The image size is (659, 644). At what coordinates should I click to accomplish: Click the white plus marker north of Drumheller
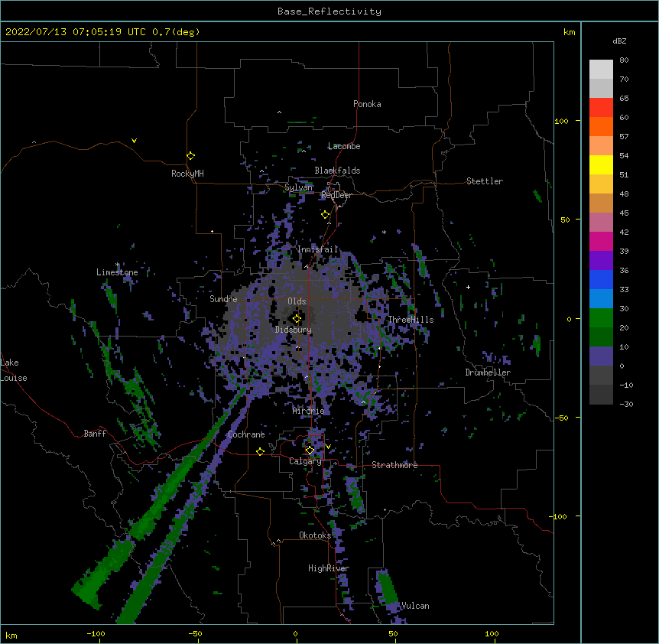468,287
